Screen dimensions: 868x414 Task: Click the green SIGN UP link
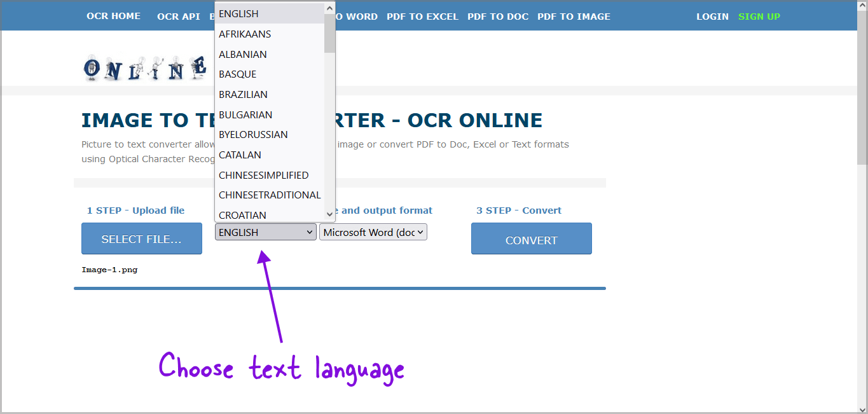pyautogui.click(x=759, y=16)
